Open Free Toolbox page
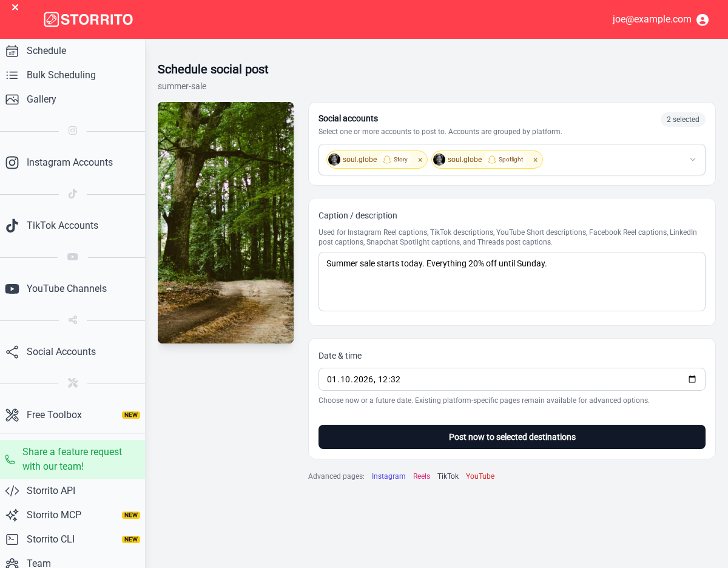 click(72, 415)
